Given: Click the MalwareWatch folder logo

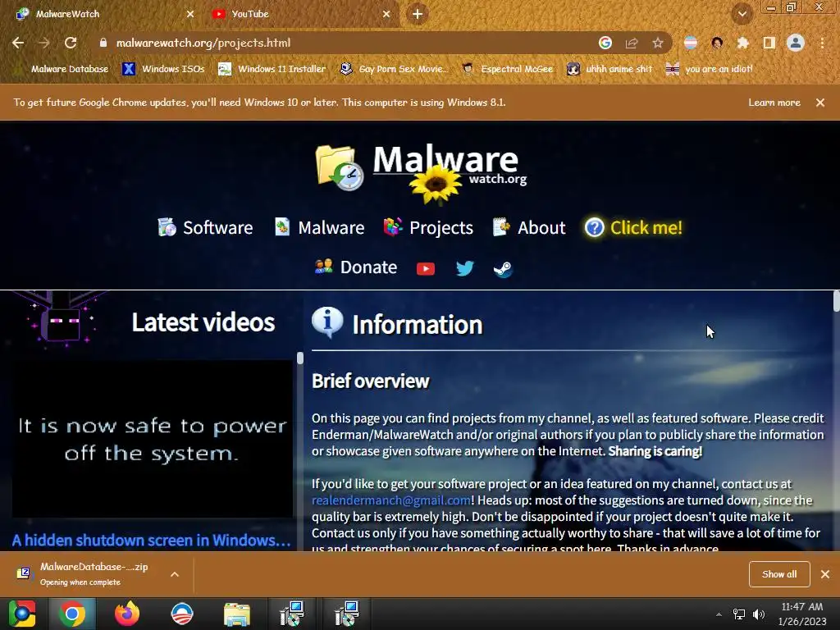Looking at the screenshot, I should point(340,167).
